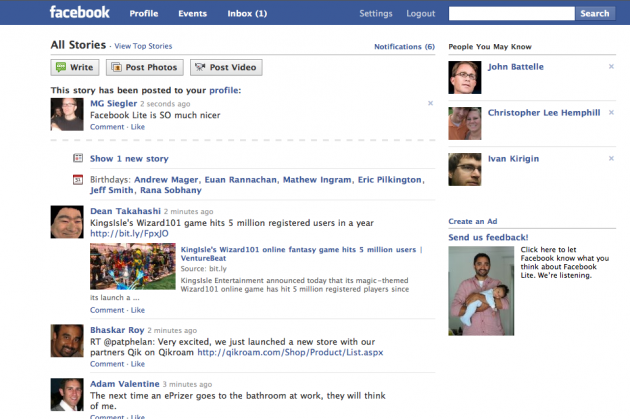This screenshot has height=419, width=630.
Task: Show 1 new story
Action: point(129,159)
